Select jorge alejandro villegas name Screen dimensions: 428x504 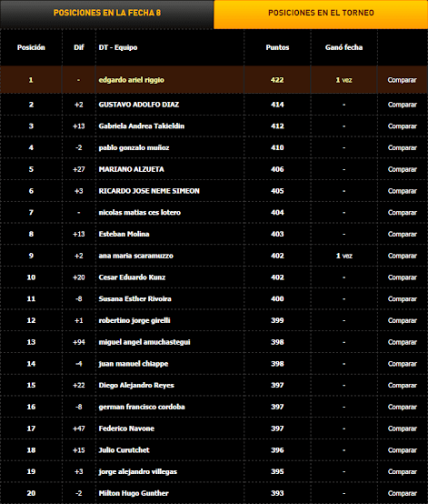pyautogui.click(x=137, y=471)
